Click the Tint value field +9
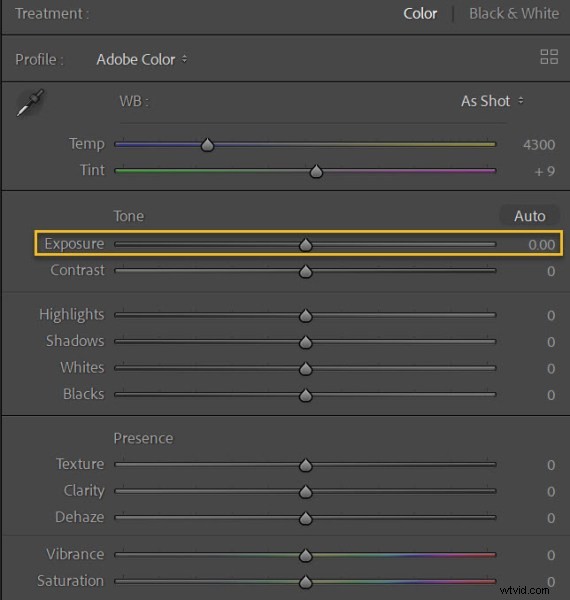Image resolution: width=570 pixels, height=600 pixels. coord(545,171)
